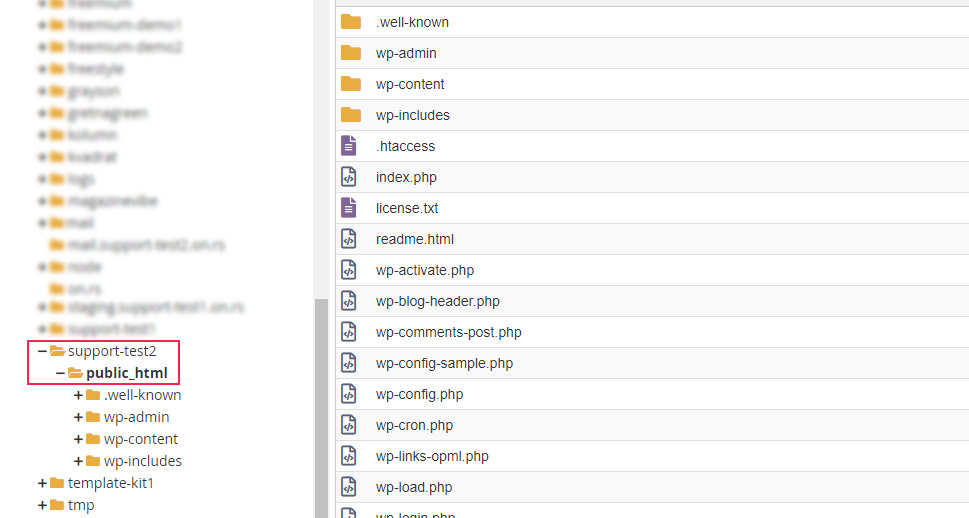Collapse the support-test2 tree node
This screenshot has width=969, height=518.
(x=42, y=351)
